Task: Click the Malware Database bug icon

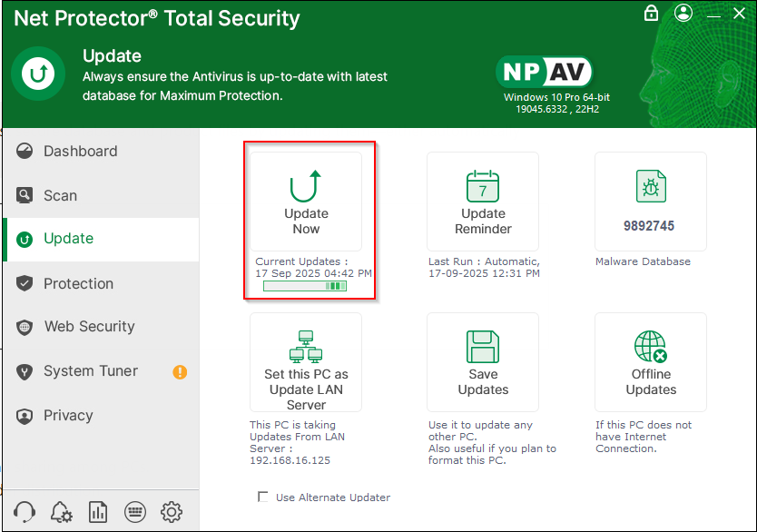Action: point(651,188)
